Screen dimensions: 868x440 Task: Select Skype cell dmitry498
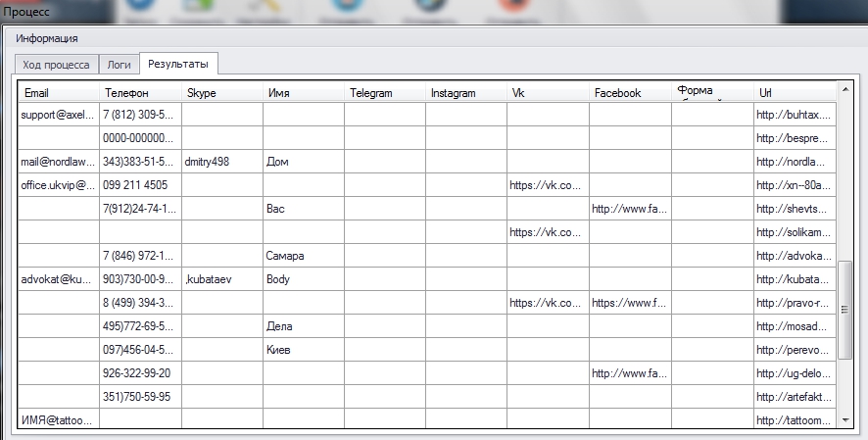pos(222,162)
